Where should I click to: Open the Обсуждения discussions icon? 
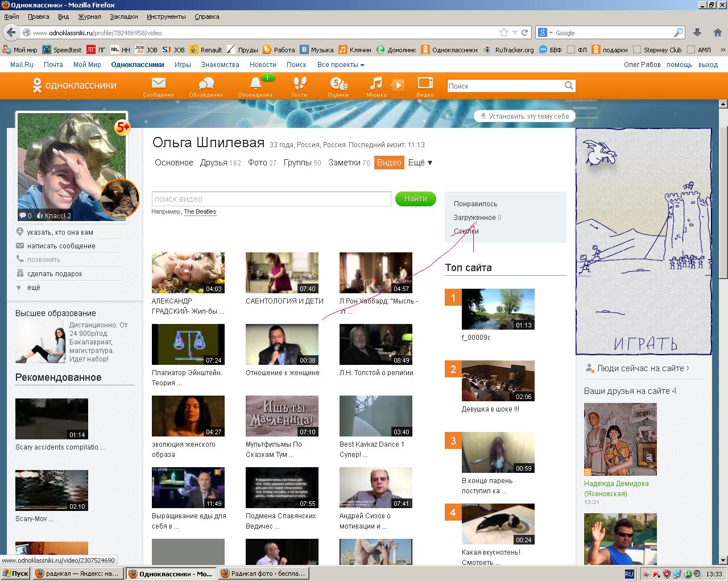point(206,86)
